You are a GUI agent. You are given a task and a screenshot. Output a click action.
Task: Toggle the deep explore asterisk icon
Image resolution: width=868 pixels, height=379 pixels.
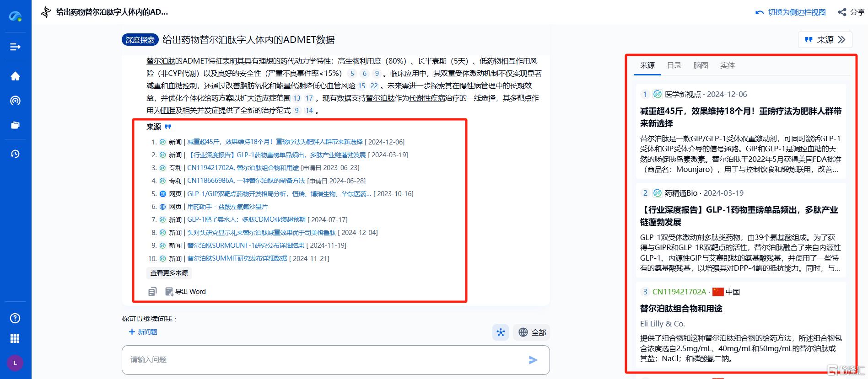pos(501,332)
